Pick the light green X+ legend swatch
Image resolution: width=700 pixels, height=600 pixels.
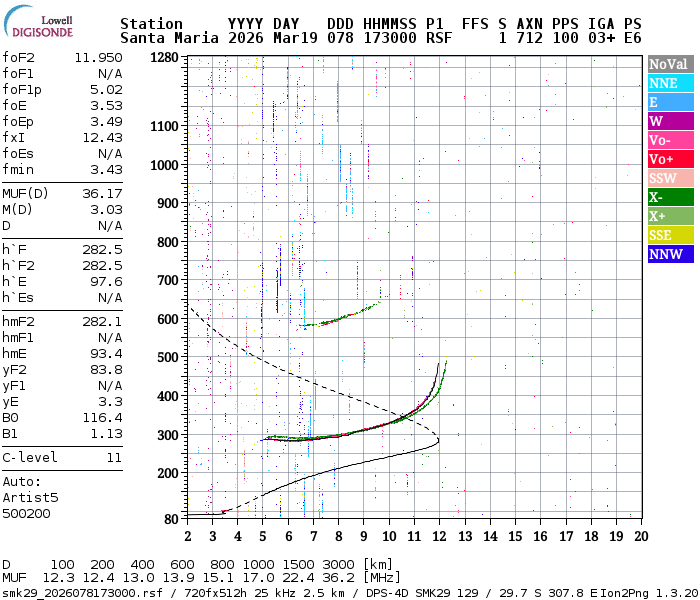(x=669, y=216)
